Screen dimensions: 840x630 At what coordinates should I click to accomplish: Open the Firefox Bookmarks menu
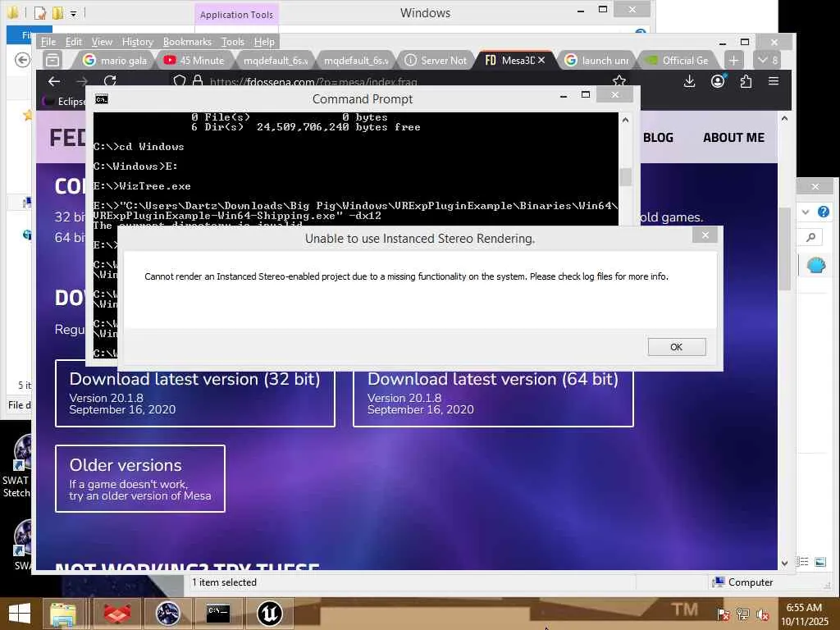(187, 42)
